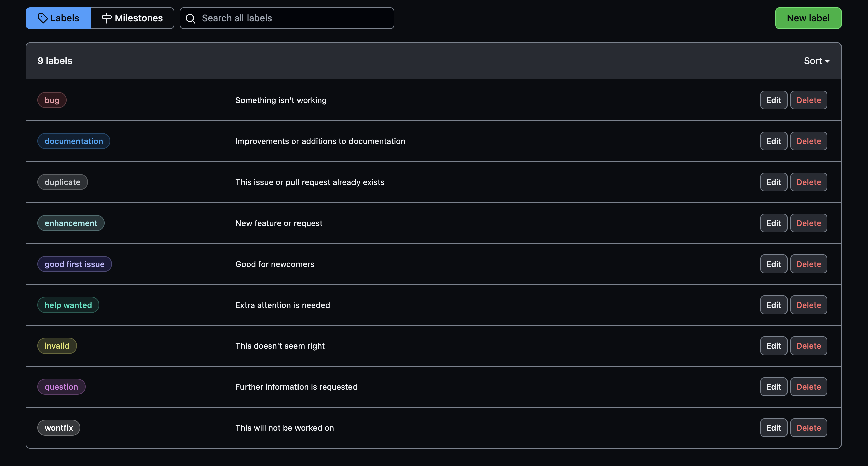
Task: Delete the wontfix label
Action: 808,428
